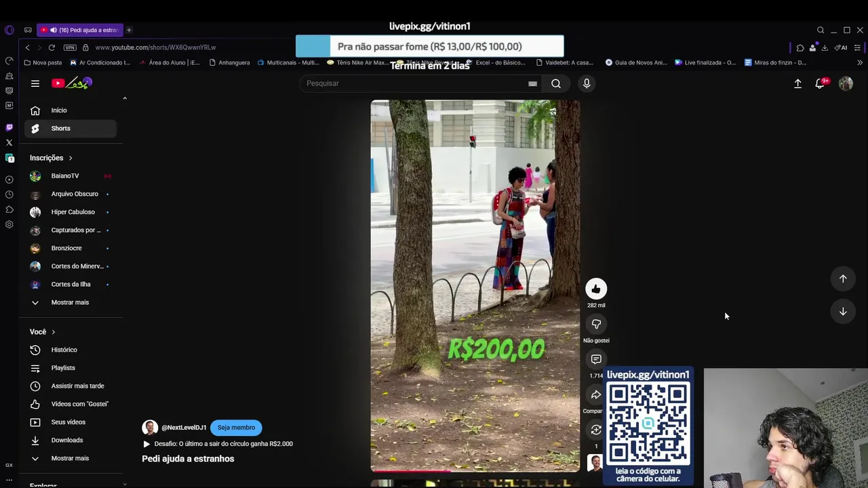Viewport: 868px width, 488px height.
Task: Run search with the magnifier button
Action: (x=556, y=83)
